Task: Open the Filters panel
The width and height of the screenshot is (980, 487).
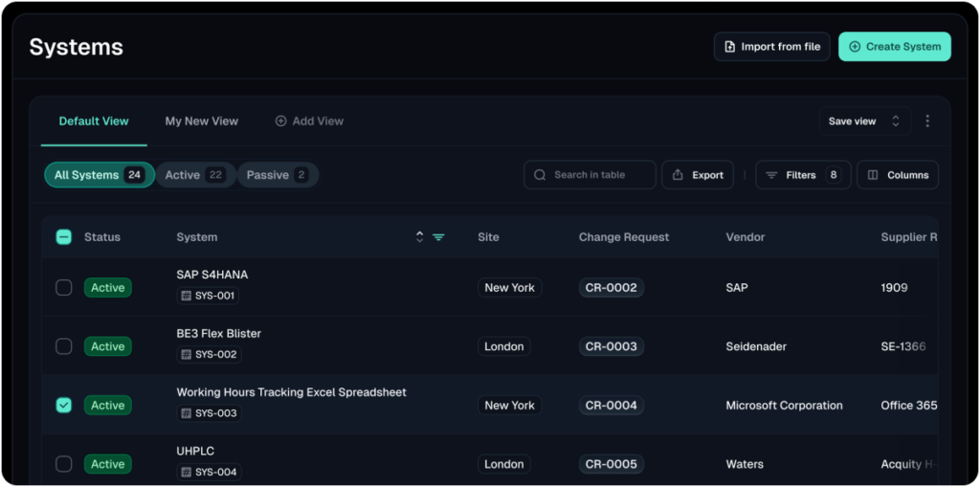Action: pos(803,175)
